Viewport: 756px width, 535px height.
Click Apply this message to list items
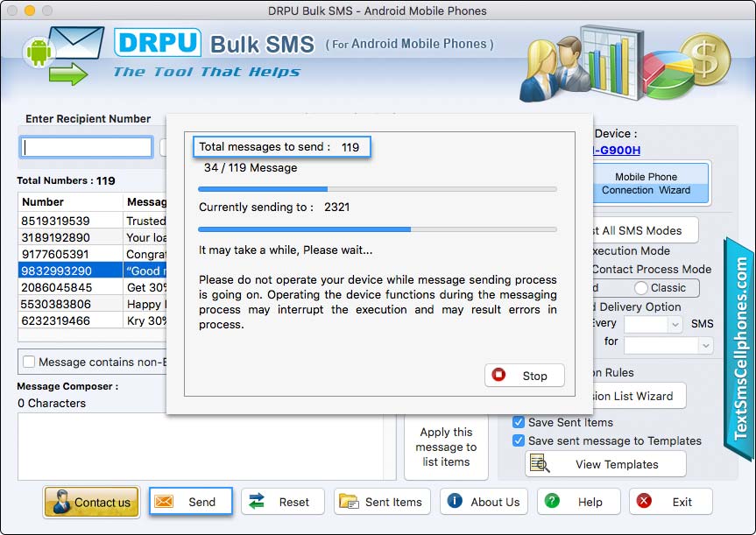point(446,447)
